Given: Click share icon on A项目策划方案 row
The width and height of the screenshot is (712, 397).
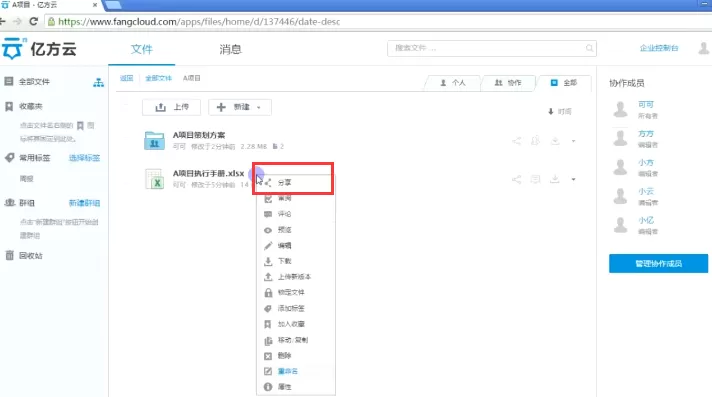Looking at the screenshot, I should (517, 141).
